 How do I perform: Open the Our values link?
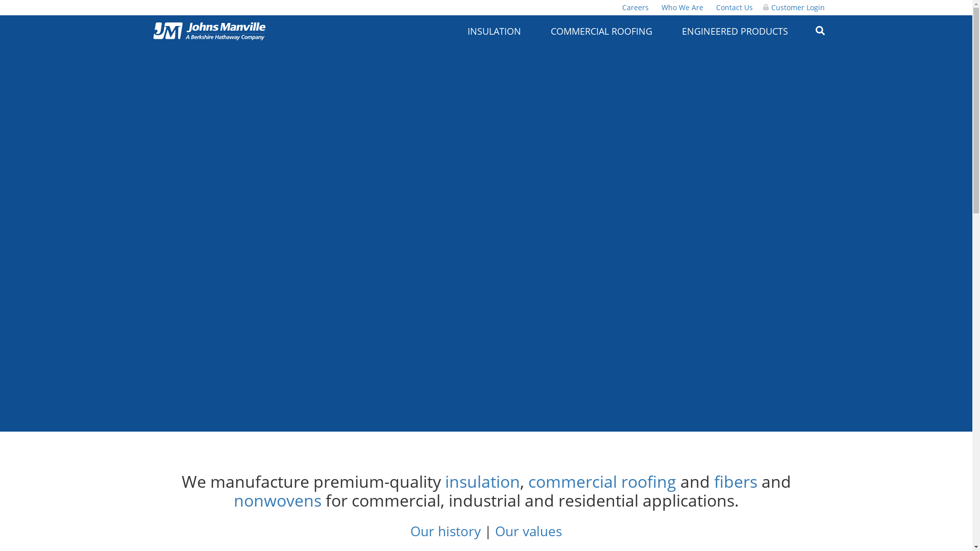[x=528, y=531]
